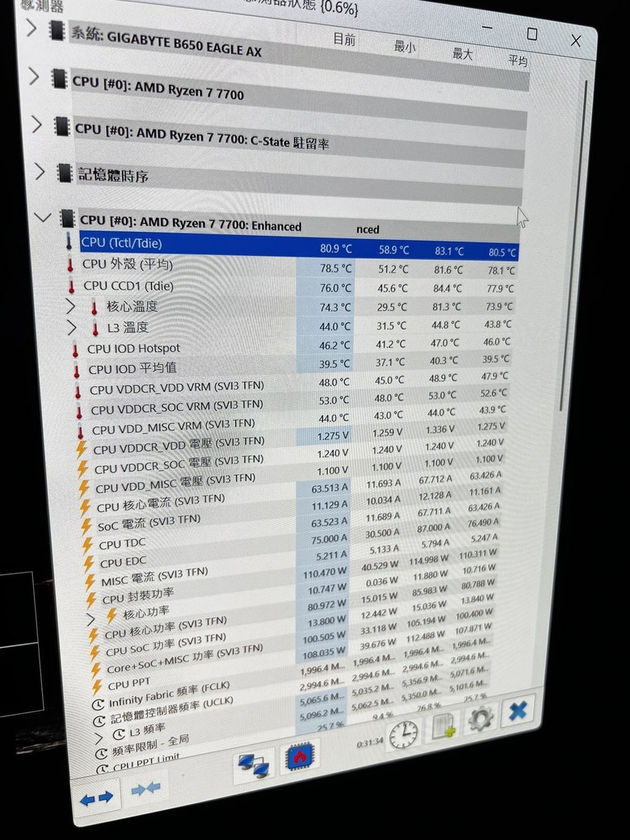Click the blue X close-sensors icon

tap(518, 711)
